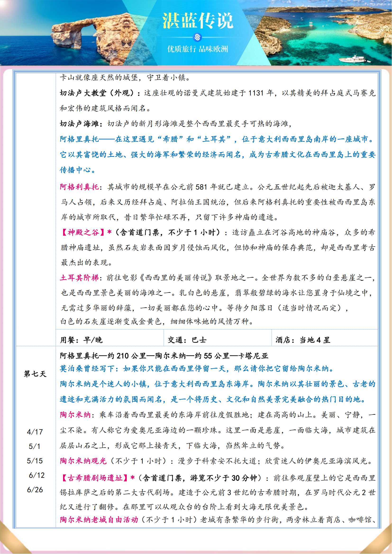Click the 陶尔米纳观光 pink heading

tap(83, 461)
